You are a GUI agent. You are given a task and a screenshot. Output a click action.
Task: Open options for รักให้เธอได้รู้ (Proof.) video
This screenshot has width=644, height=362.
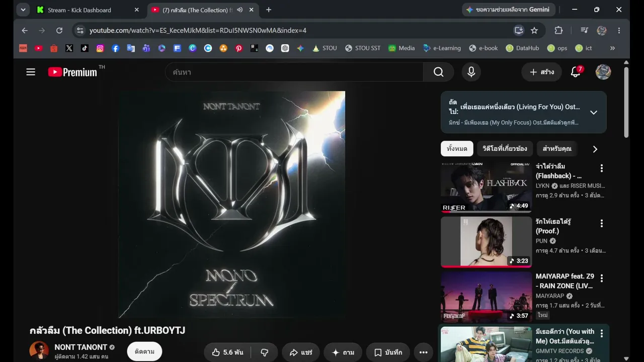coord(601,223)
